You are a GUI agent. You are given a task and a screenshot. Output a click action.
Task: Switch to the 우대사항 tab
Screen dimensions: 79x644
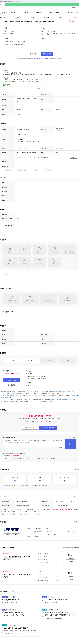pyautogui.click(x=32, y=18)
